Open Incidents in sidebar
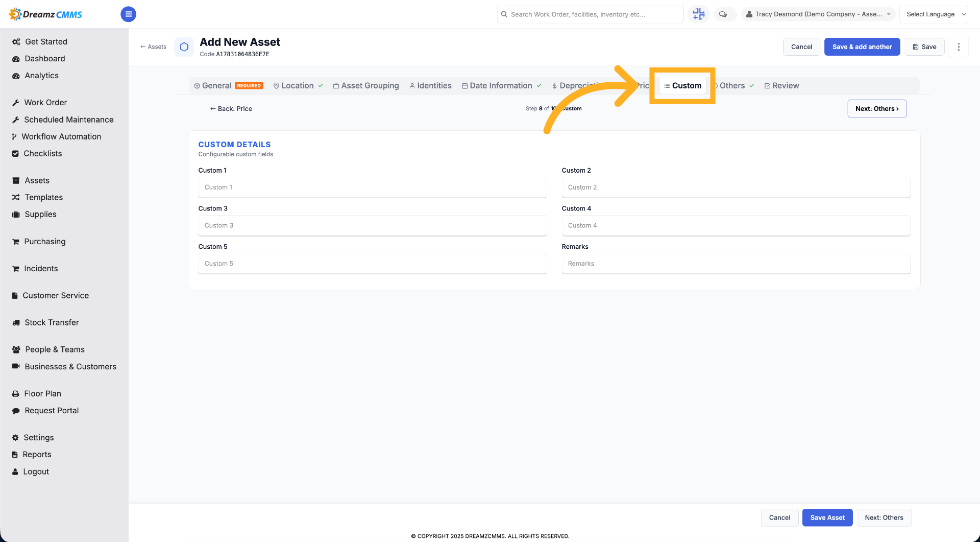The width and height of the screenshot is (980, 542). [x=35, y=268]
